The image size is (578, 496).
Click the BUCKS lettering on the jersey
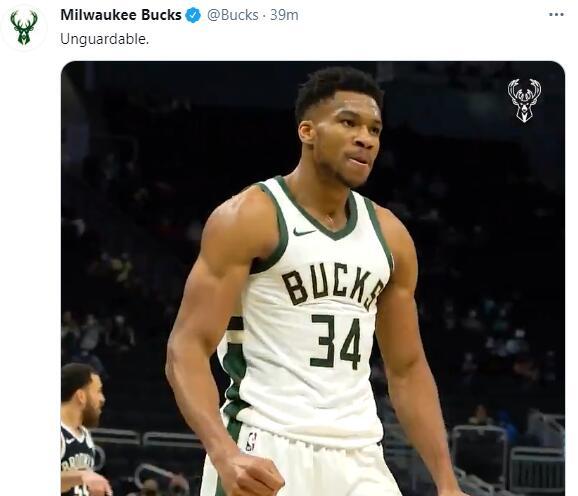(x=333, y=286)
